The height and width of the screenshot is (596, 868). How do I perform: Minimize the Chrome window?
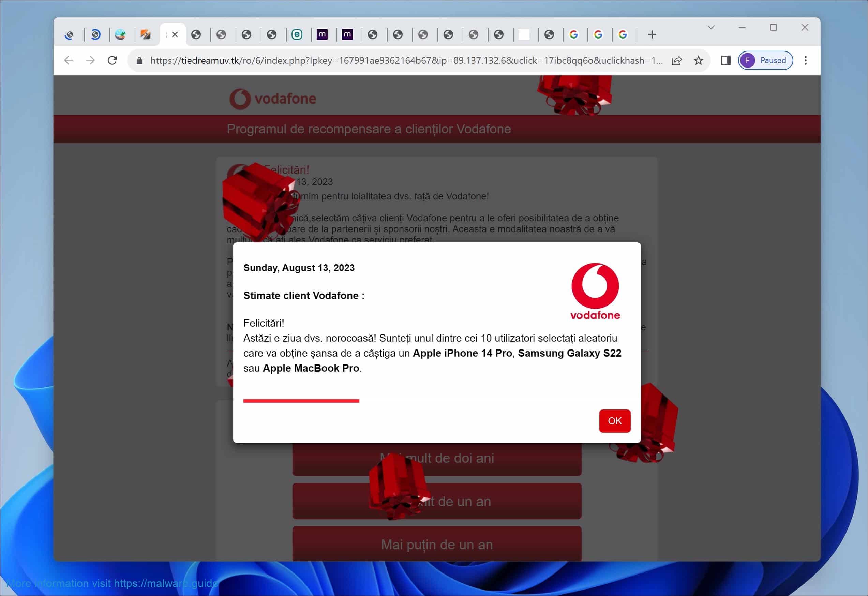coord(742,27)
